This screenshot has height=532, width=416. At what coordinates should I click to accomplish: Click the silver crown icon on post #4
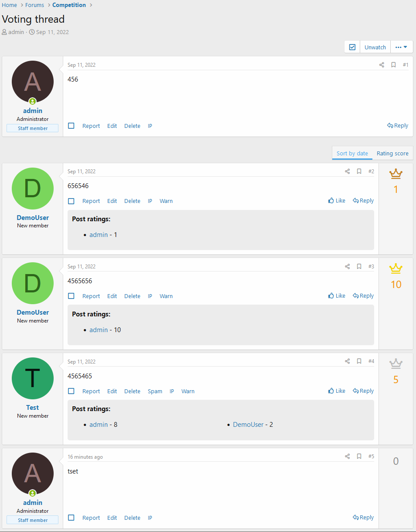(396, 364)
